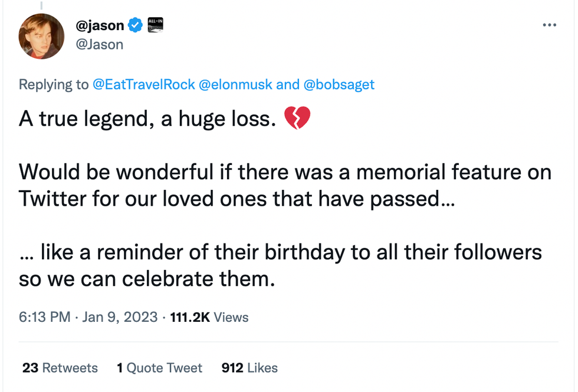Open the 1 Quote Tweet list
This screenshot has height=392, width=578.
point(159,368)
